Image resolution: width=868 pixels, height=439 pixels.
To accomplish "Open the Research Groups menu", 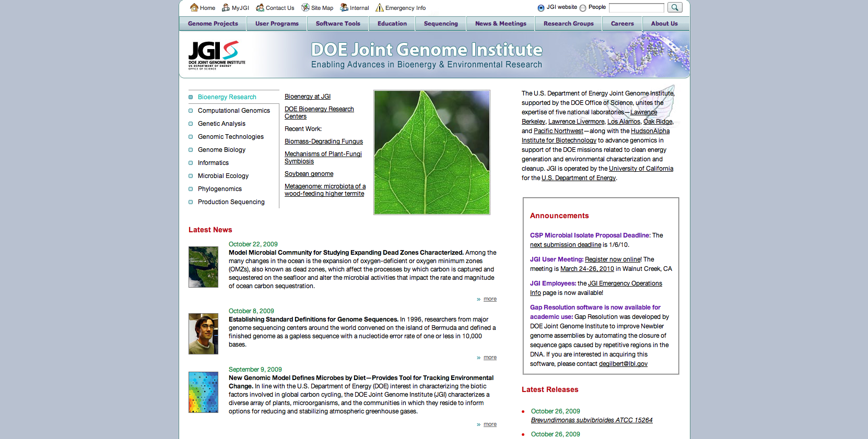I will [569, 23].
